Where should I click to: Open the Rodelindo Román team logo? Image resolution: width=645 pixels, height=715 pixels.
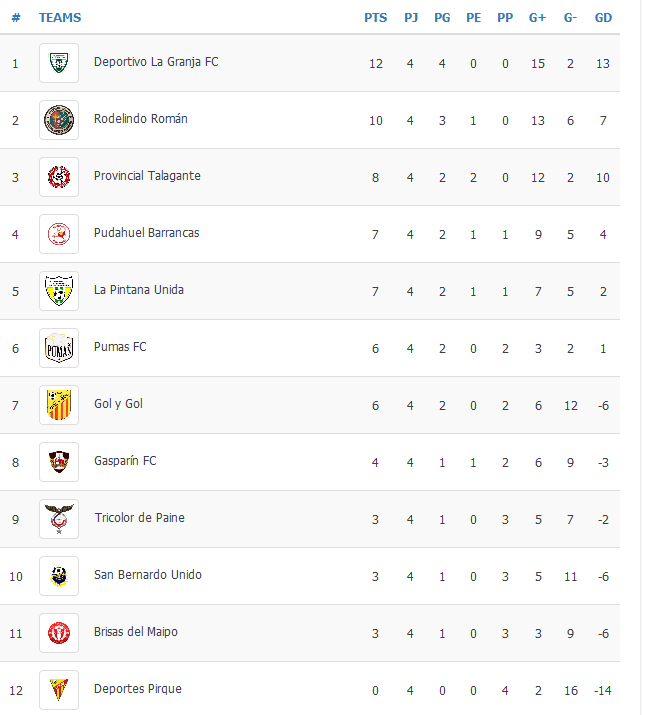click(x=59, y=120)
